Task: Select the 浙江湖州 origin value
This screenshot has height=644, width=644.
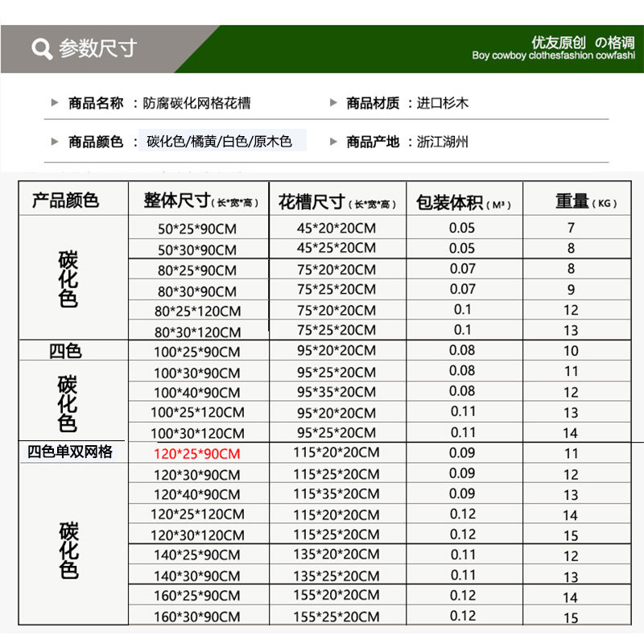Action: click(442, 142)
